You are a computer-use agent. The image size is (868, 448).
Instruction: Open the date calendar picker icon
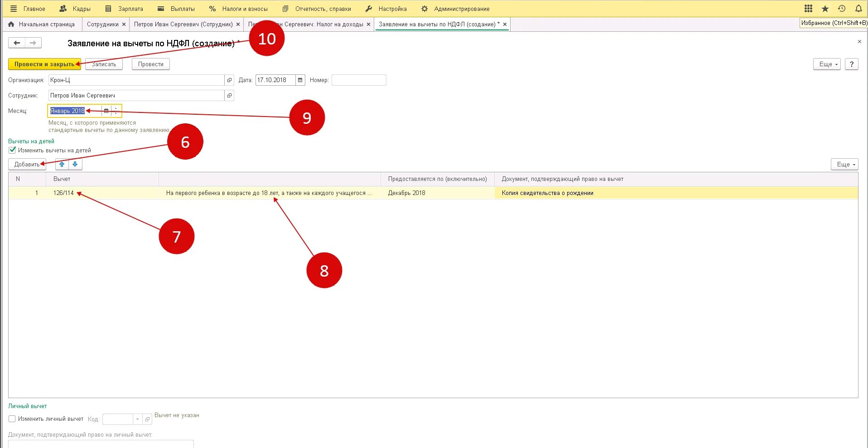[300, 80]
